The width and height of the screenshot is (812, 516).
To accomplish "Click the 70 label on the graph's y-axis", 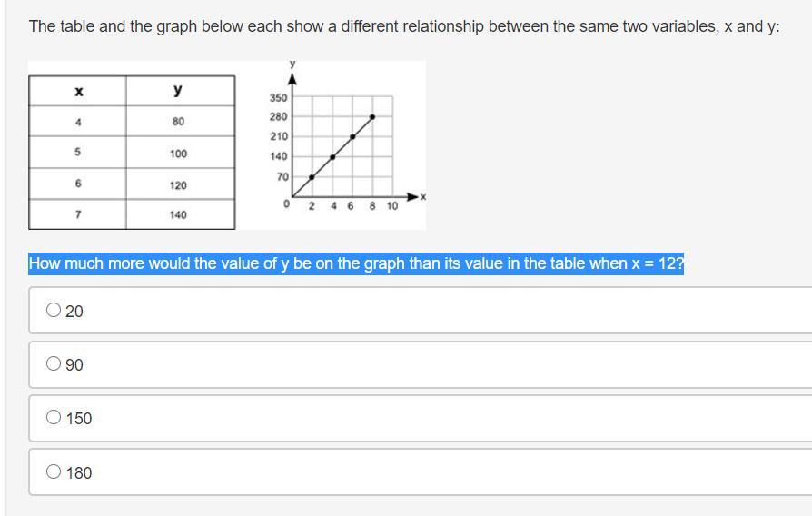I will click(282, 176).
